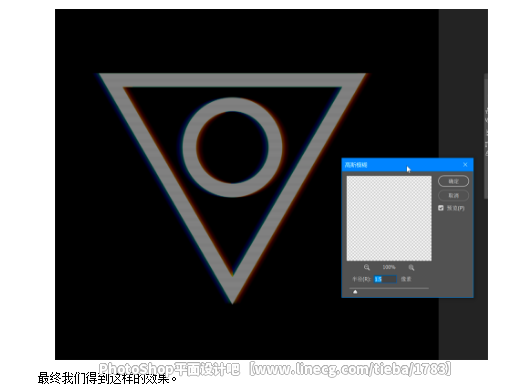Toggle the 预览 preview checkbox
The image size is (507, 388).
(441, 208)
